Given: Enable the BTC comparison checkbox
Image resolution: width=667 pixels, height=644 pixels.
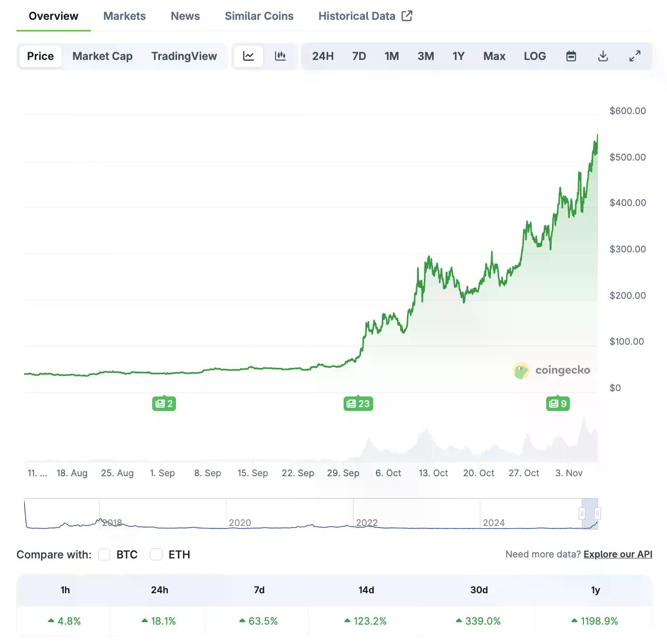Looking at the screenshot, I should tap(104, 555).
